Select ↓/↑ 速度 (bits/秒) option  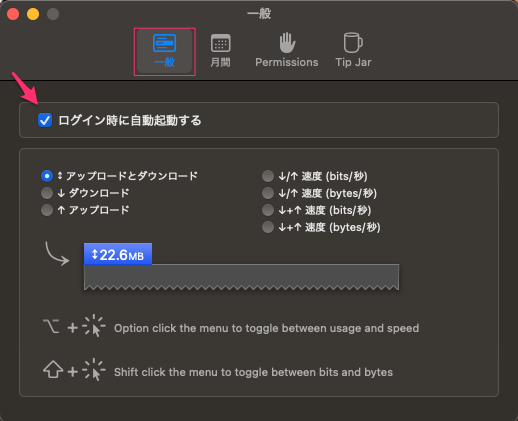click(x=268, y=176)
